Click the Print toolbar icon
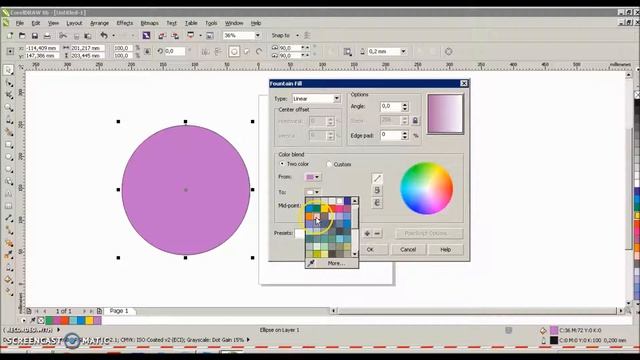The height and width of the screenshot is (360, 640). (x=47, y=36)
